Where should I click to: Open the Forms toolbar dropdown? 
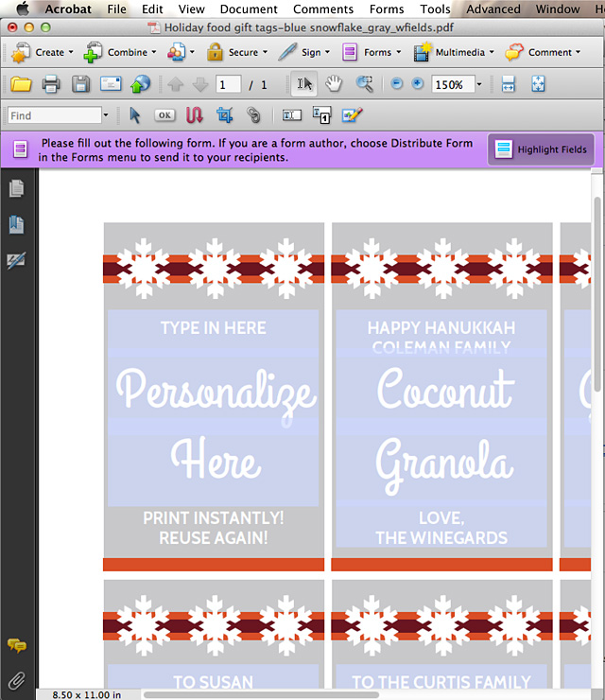click(372, 53)
